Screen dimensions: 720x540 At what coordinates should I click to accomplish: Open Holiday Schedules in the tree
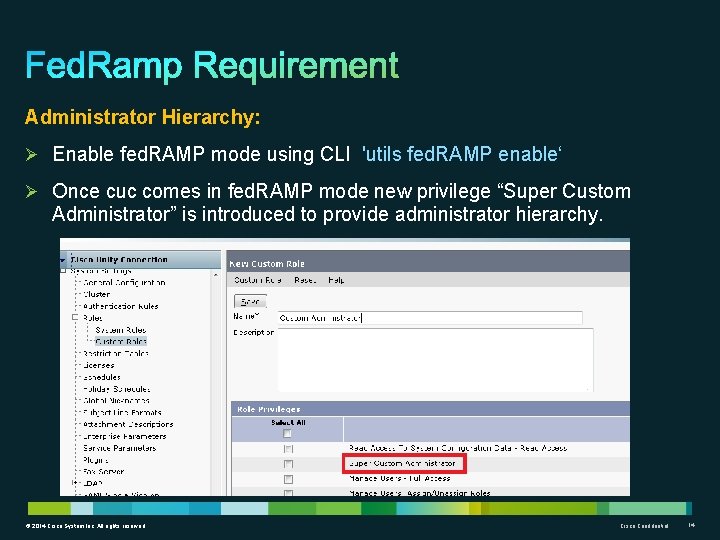click(117, 389)
